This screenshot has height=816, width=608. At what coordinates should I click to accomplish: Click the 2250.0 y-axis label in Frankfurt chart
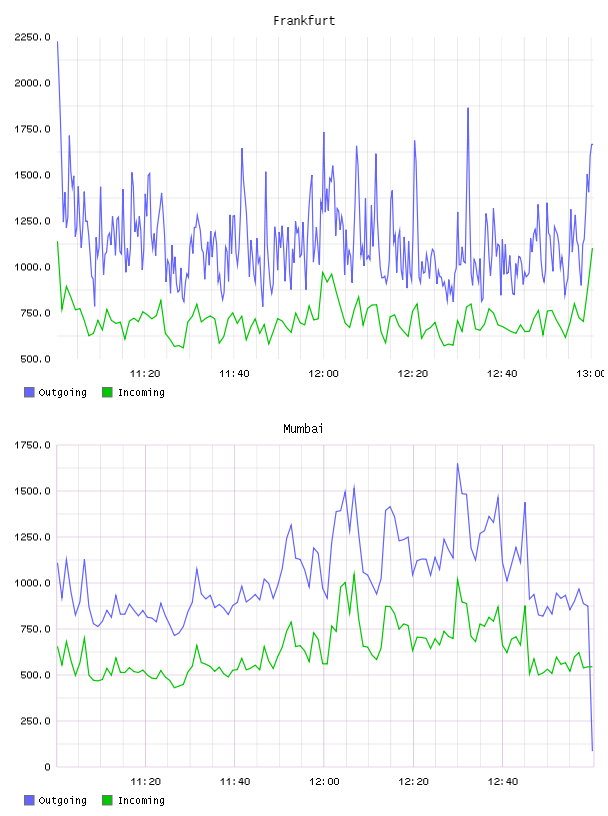coord(32,37)
